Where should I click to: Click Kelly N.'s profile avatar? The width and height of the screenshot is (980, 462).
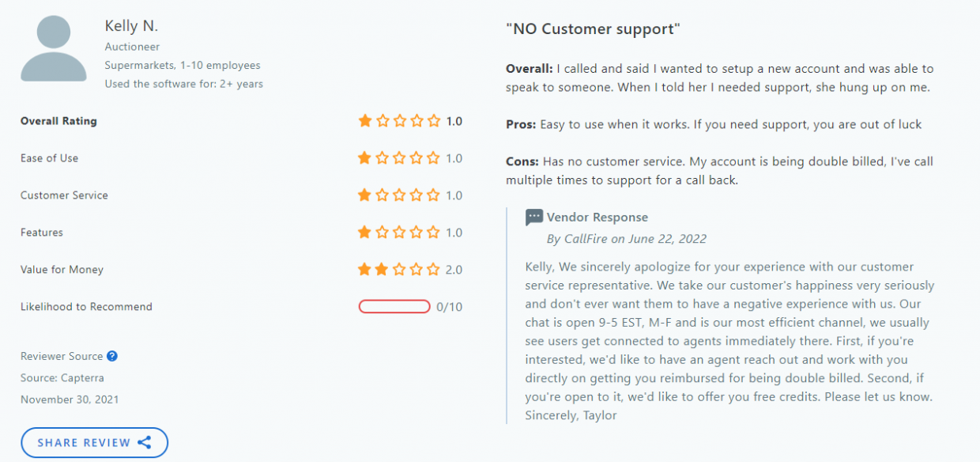(53, 47)
